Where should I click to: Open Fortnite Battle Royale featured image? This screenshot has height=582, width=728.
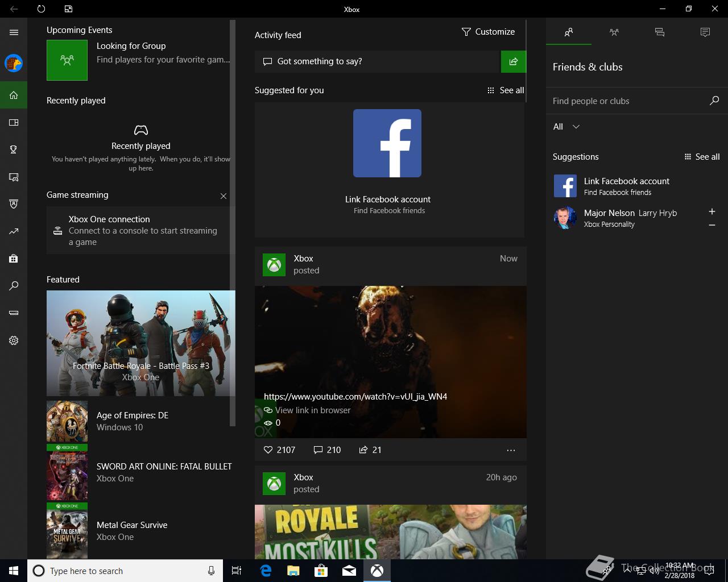click(141, 343)
